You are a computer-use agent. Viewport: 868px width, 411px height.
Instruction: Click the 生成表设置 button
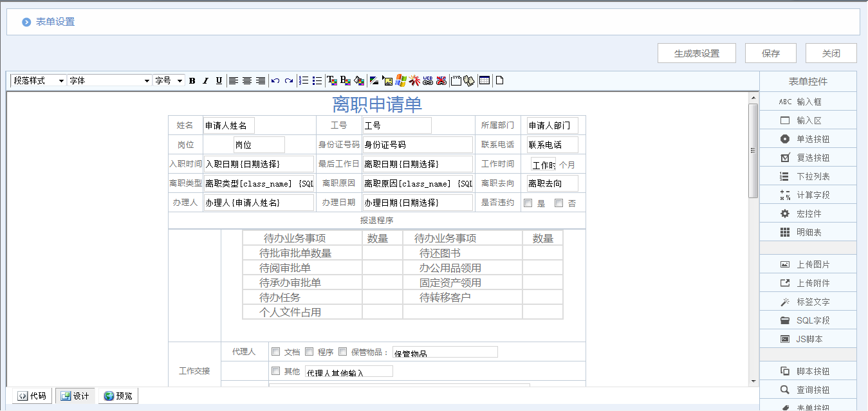coord(696,53)
